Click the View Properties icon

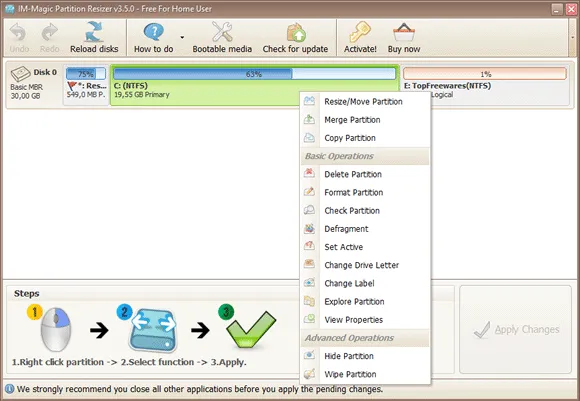pyautogui.click(x=309, y=319)
